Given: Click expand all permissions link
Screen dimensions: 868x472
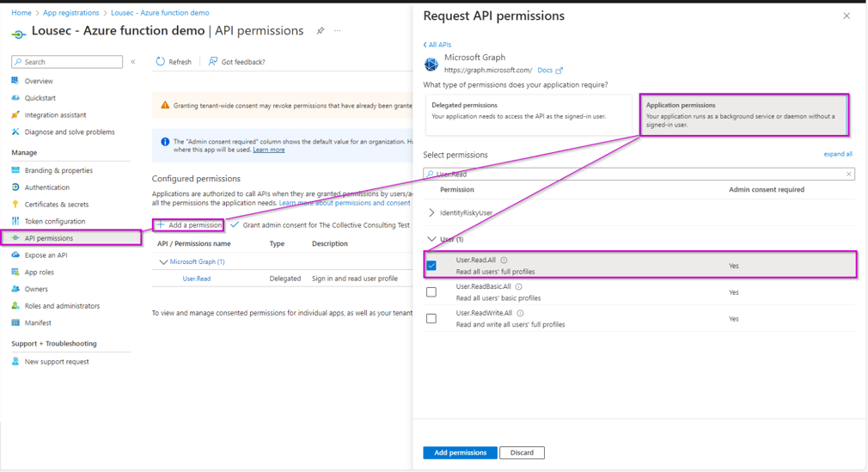Looking at the screenshot, I should click(838, 154).
